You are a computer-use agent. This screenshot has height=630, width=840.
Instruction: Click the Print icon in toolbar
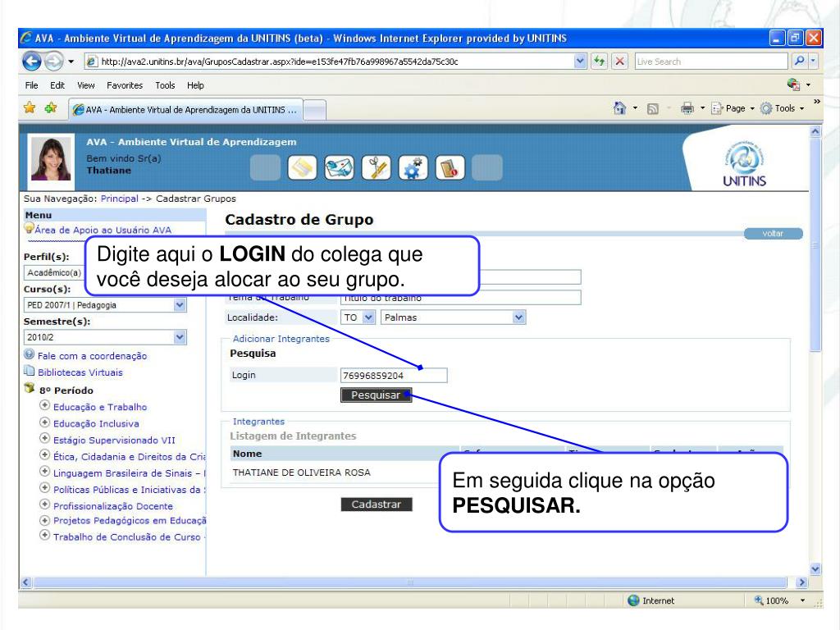pos(687,109)
